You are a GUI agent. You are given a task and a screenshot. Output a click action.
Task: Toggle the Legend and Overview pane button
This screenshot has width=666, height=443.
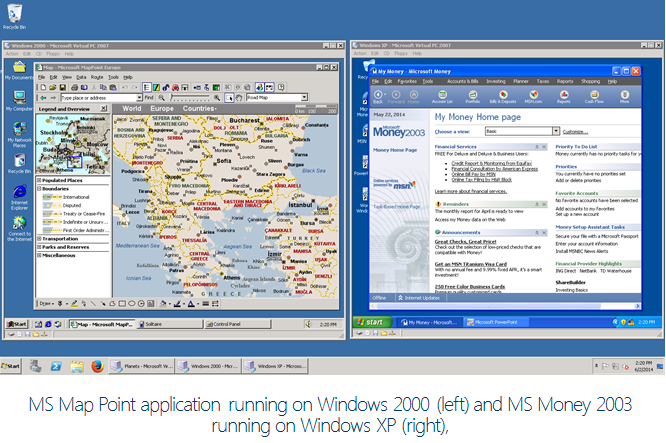[147, 87]
